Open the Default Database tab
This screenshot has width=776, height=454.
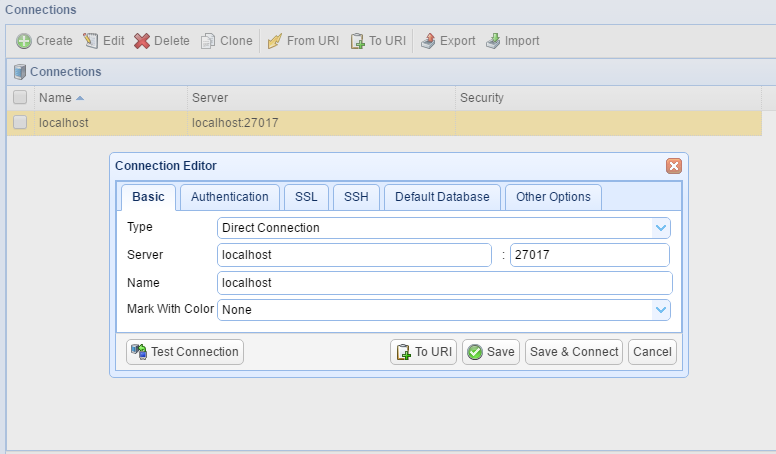442,197
